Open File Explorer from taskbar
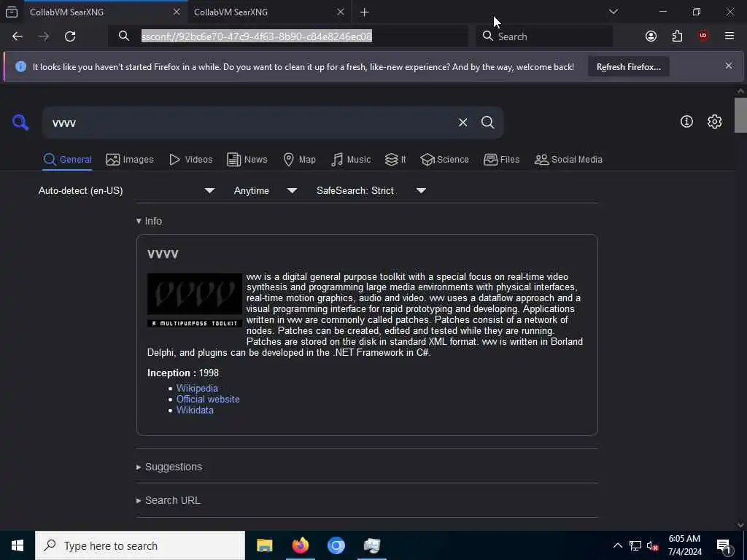This screenshot has height=560, width=747. coord(264,545)
